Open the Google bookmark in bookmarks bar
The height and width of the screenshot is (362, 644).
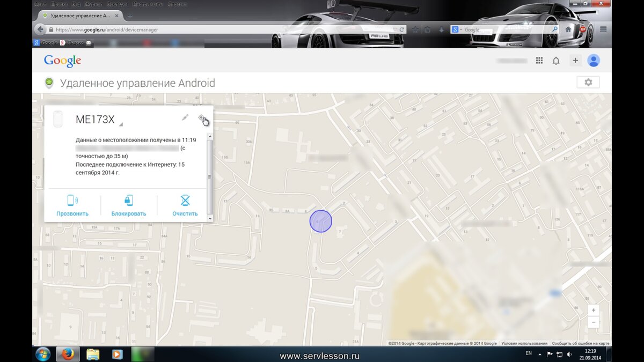[x=46, y=43]
